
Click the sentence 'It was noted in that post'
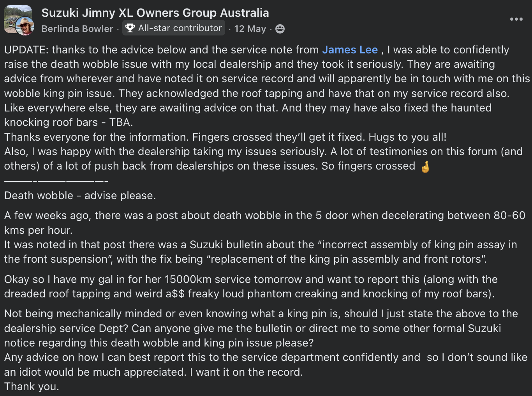(260, 245)
